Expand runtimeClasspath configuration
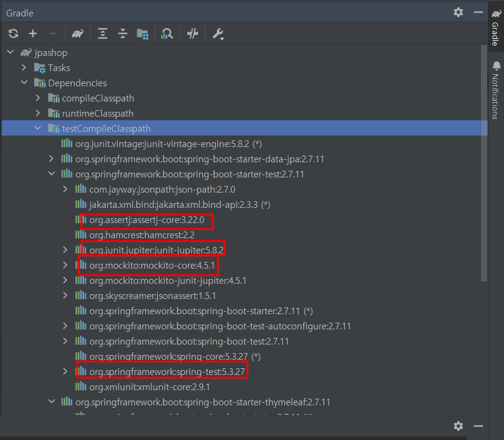This screenshot has height=440, width=504. tap(38, 113)
